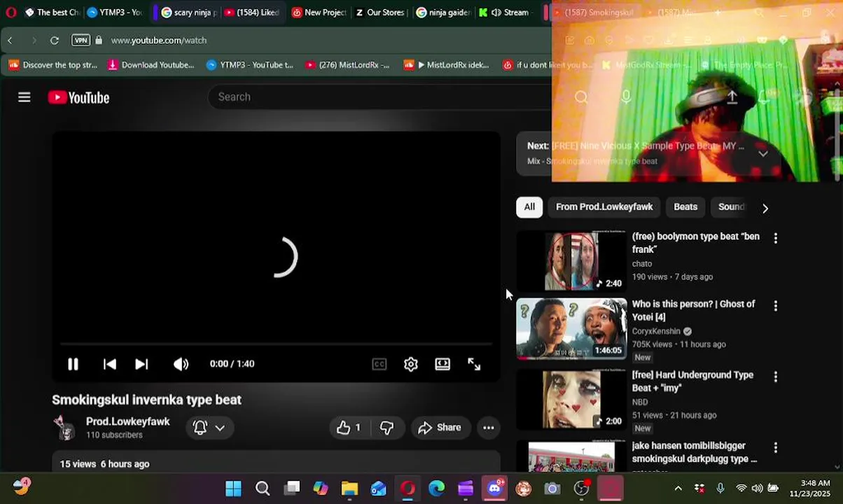
Task: Expand notification options chevron next to bell
Action: point(220,428)
